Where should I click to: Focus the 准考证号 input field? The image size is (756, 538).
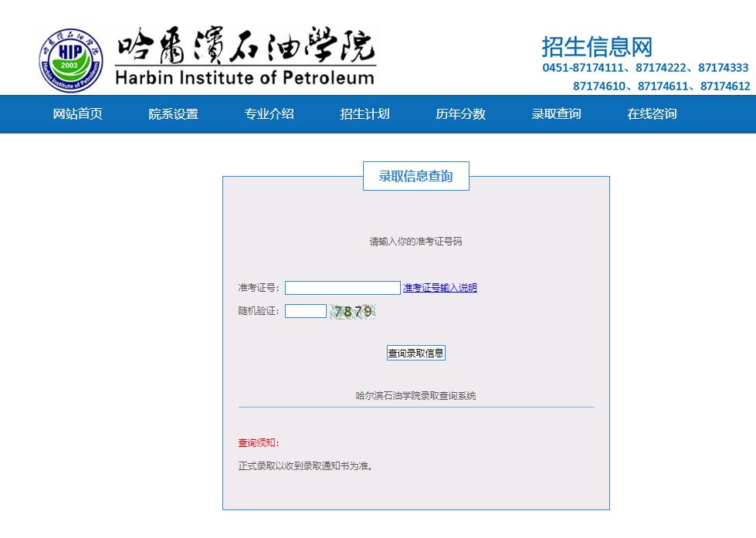click(343, 288)
